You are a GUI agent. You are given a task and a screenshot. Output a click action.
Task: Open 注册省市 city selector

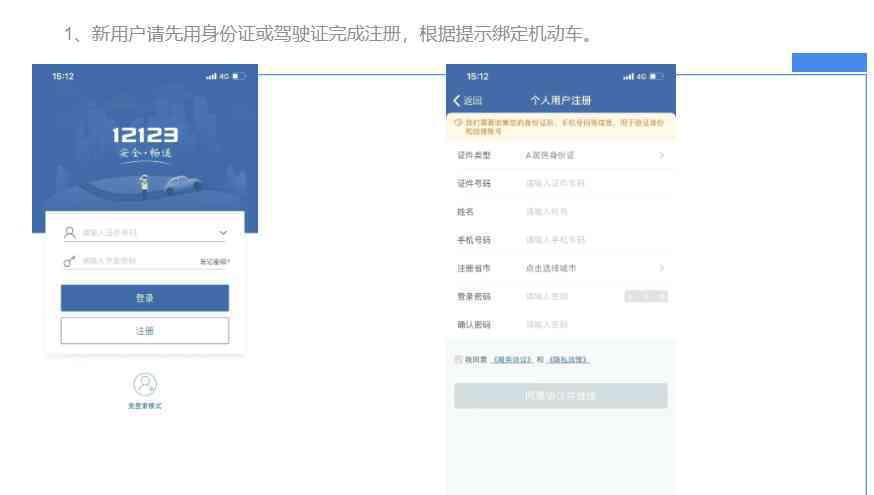pyautogui.click(x=594, y=269)
